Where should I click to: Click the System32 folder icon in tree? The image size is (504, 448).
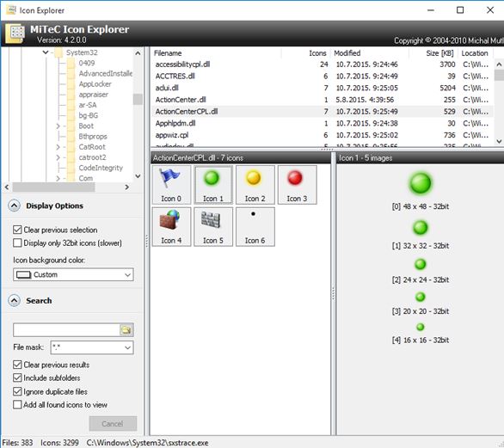click(58, 52)
